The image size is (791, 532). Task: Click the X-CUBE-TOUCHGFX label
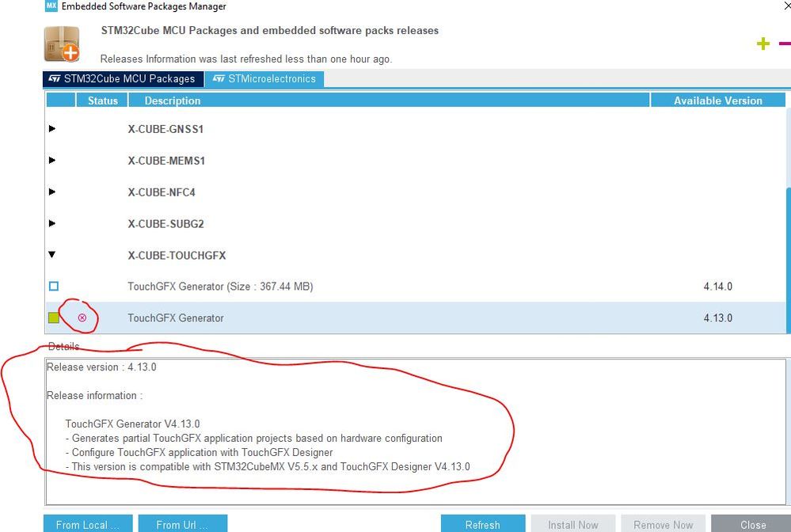click(177, 255)
